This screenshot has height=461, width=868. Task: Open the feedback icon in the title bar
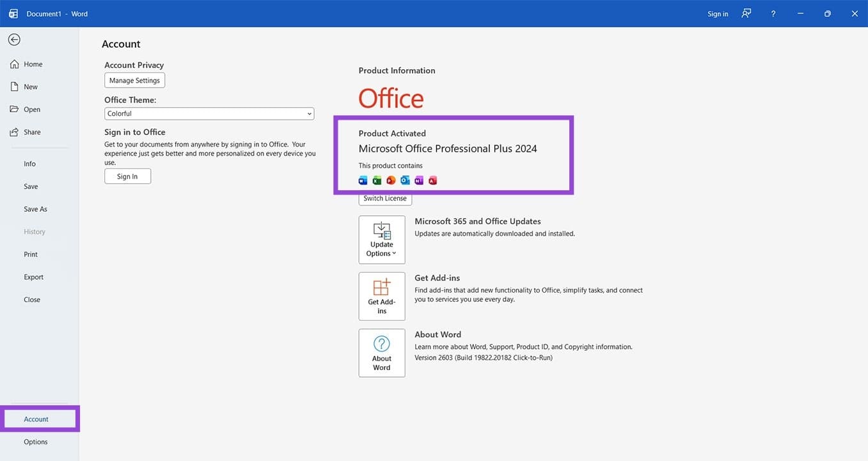coord(746,13)
